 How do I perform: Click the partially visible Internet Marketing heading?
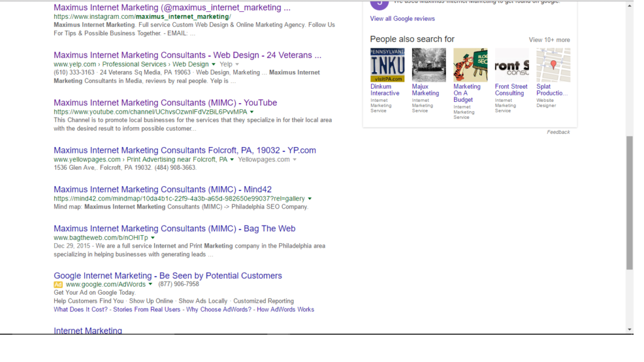click(x=88, y=331)
